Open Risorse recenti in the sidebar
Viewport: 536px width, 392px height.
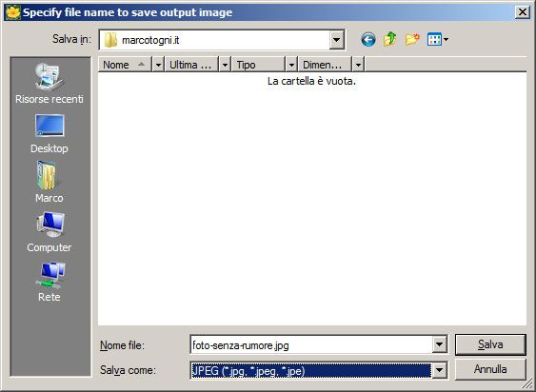click(x=50, y=84)
